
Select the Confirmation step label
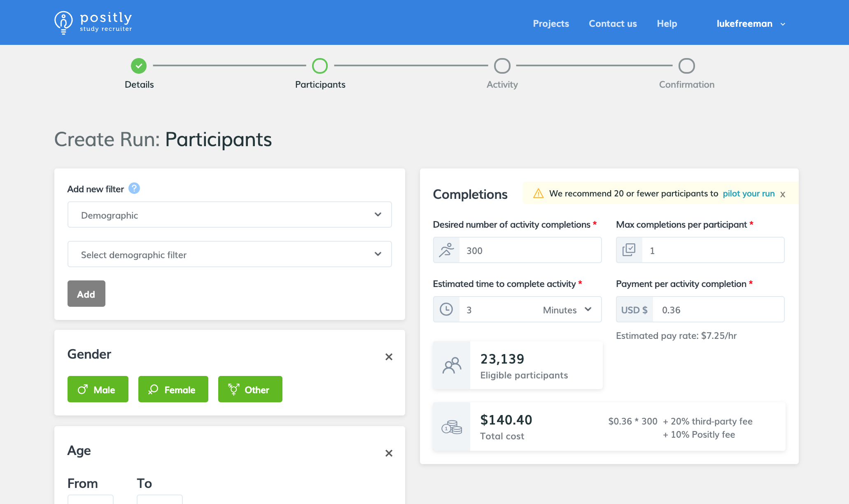pos(687,84)
